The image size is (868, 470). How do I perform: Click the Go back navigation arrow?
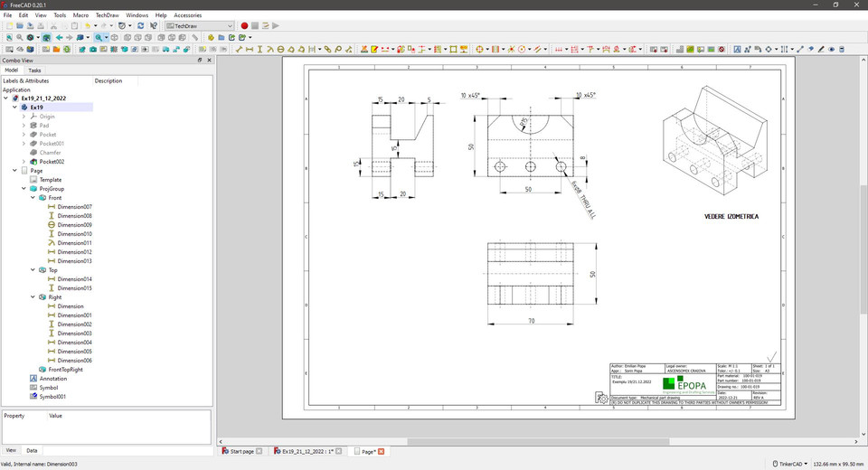[x=60, y=38]
